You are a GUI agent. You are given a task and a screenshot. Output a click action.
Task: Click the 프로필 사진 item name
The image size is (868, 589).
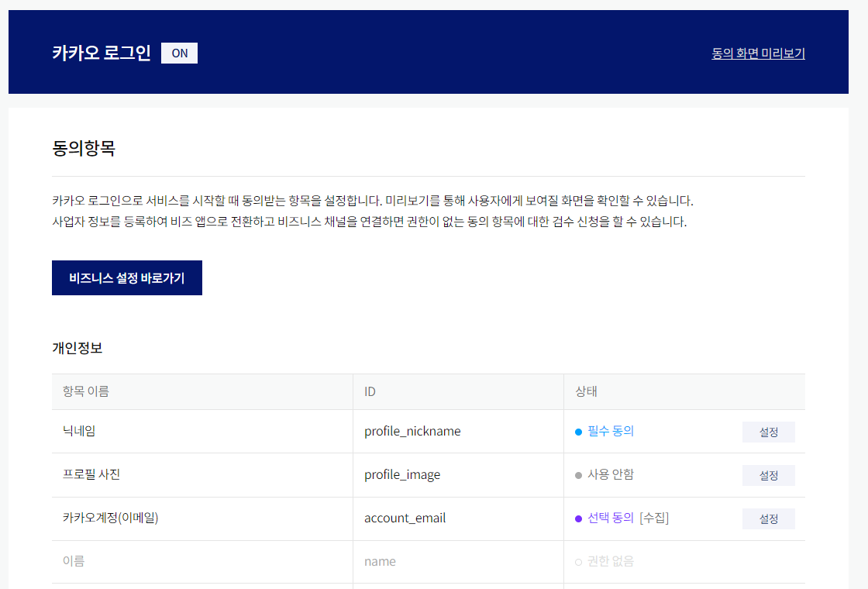pos(91,474)
